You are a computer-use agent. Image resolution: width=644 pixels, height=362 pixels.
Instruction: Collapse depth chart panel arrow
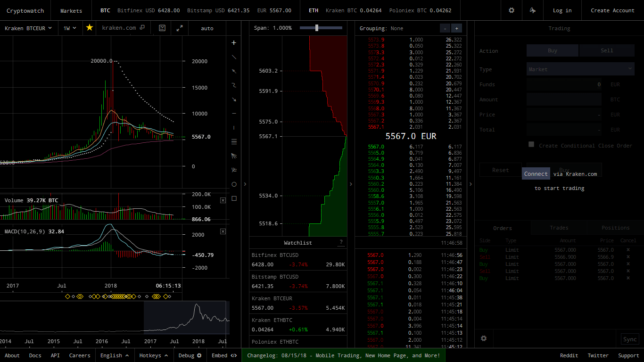[350, 184]
